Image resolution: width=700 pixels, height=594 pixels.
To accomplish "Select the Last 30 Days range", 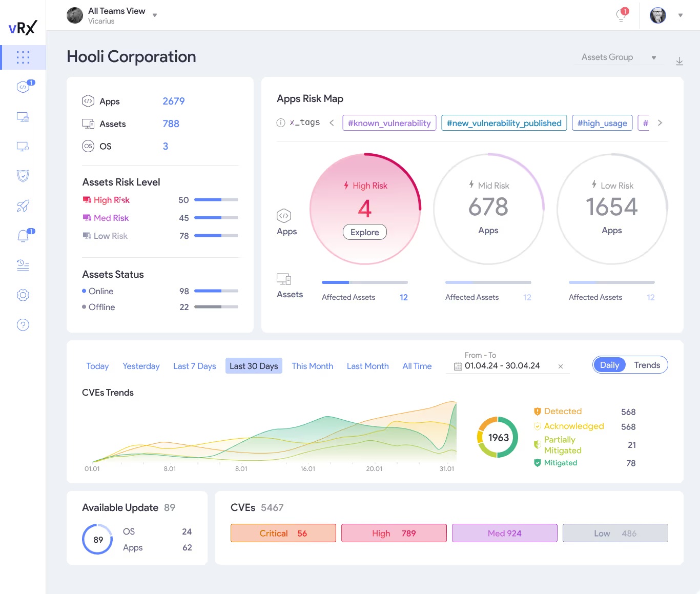I will click(x=254, y=366).
